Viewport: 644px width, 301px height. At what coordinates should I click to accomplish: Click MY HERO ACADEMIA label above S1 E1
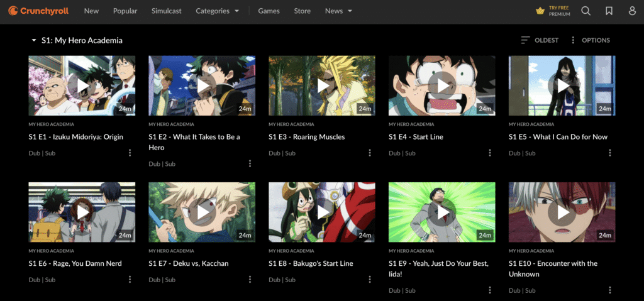(x=52, y=124)
